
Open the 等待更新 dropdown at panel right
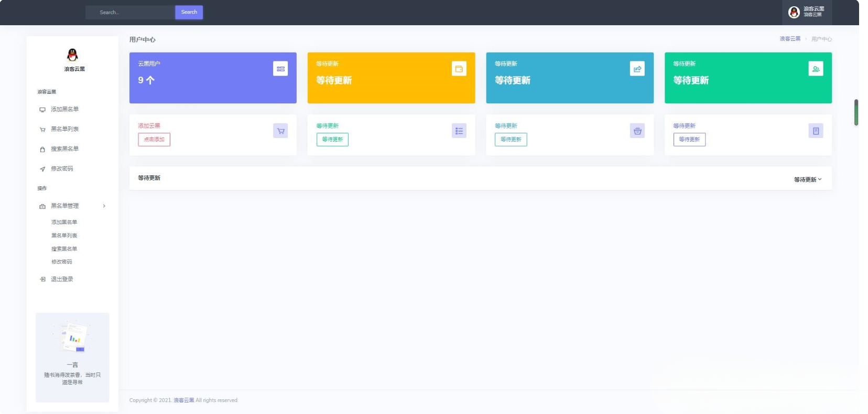pos(808,179)
